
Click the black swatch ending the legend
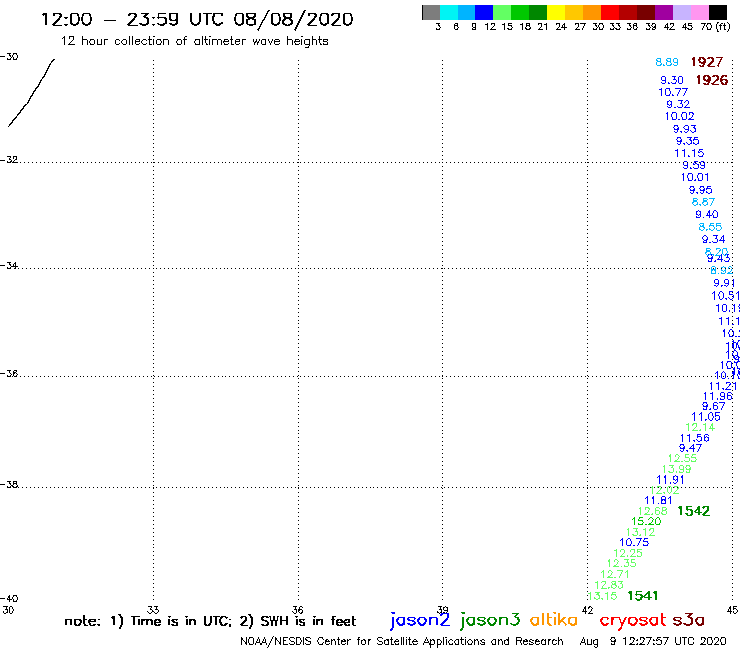tap(717, 12)
